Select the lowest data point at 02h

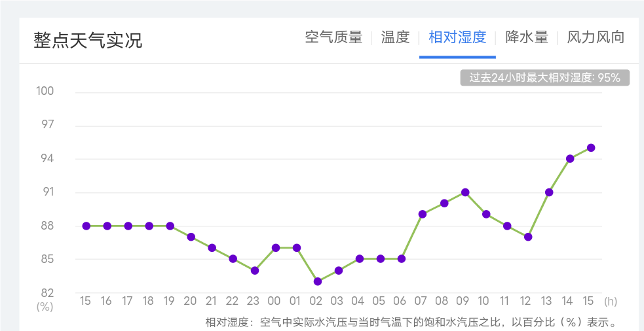click(x=318, y=281)
